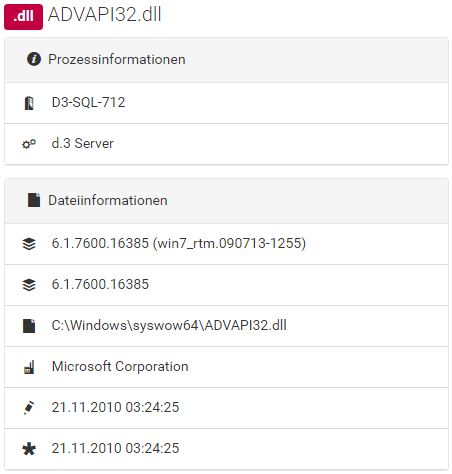
Task: Click the gears icon beside d.3 Server
Action: point(29,144)
